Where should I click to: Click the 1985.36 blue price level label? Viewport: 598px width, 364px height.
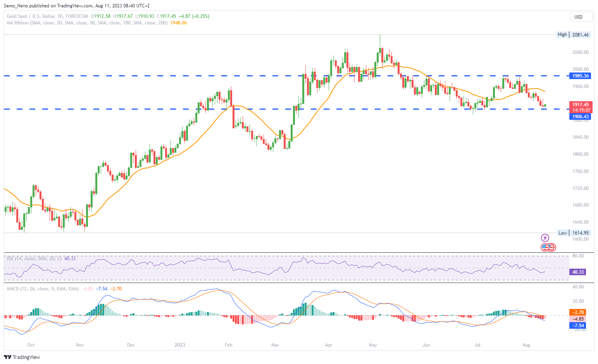click(x=580, y=76)
